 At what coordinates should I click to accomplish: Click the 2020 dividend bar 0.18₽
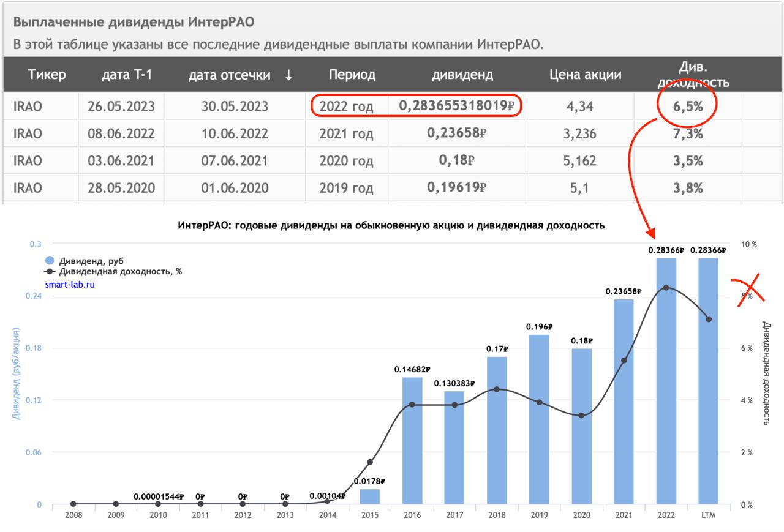[x=582, y=427]
